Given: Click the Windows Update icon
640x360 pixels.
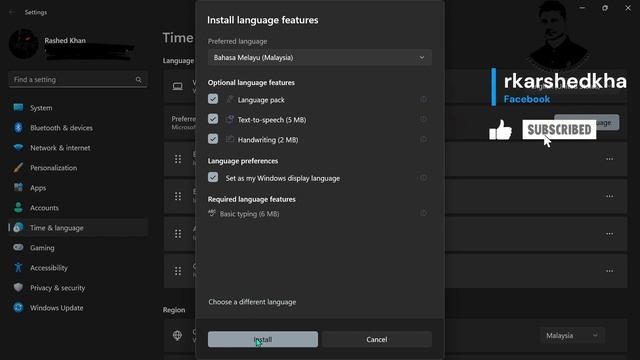Looking at the screenshot, I should [x=18, y=307].
